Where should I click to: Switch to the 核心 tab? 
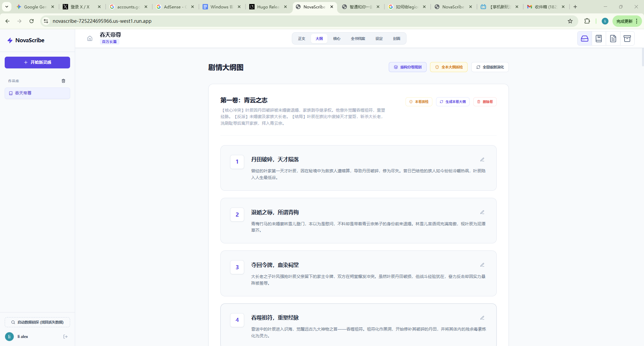point(337,38)
